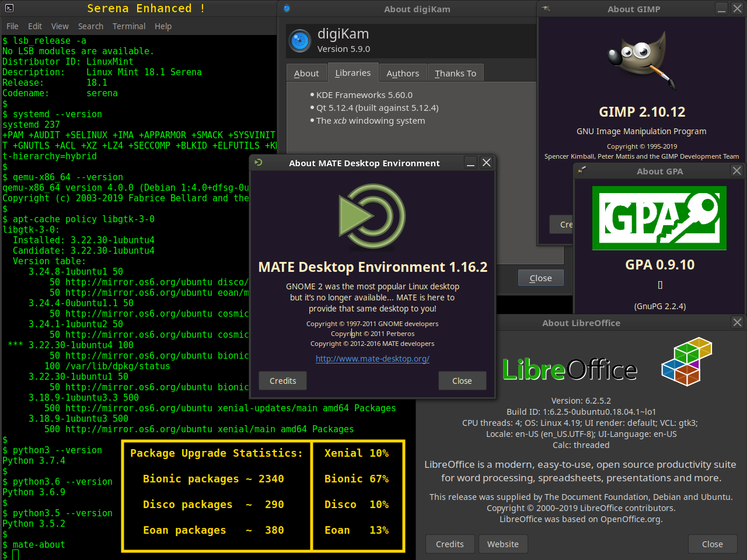Image resolution: width=747 pixels, height=560 pixels.
Task: Click the 'MATE Desktop Environment 1.16.2' heading
Action: (372, 267)
